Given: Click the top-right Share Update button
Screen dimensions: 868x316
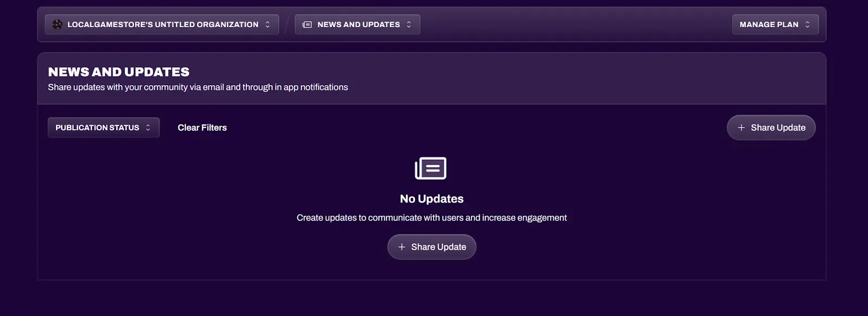Looking at the screenshot, I should pyautogui.click(x=771, y=128).
